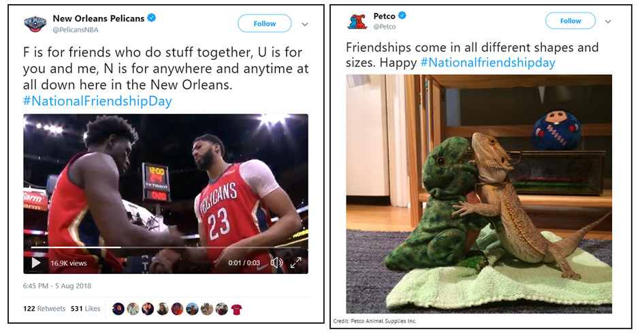Click the New Orleans Pelicans logo avatar
Screen dimensions: 644x336
pyautogui.click(x=35, y=24)
